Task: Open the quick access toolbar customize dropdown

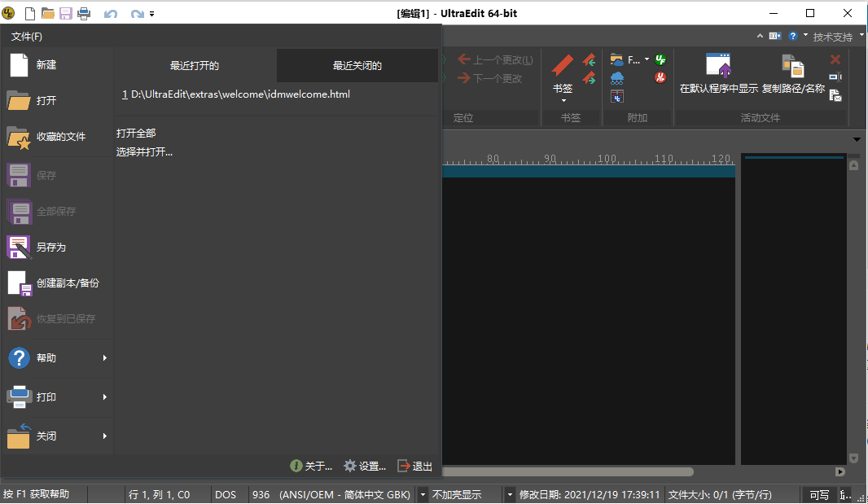Action: tap(151, 14)
